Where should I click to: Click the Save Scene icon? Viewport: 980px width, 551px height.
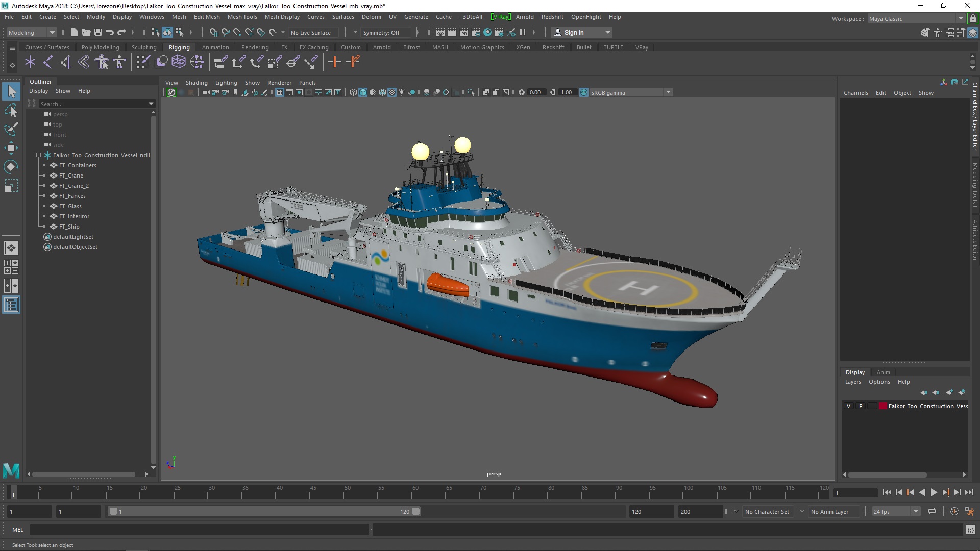pyautogui.click(x=98, y=32)
